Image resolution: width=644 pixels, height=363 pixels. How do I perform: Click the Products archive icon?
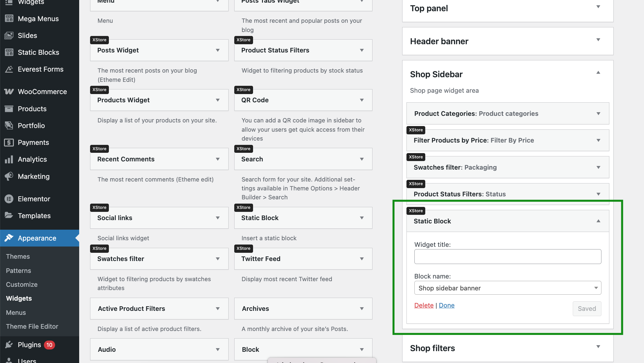point(9,109)
